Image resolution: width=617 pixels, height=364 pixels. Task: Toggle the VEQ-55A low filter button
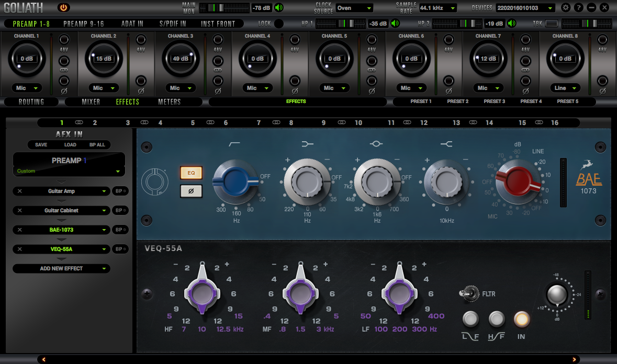click(470, 319)
